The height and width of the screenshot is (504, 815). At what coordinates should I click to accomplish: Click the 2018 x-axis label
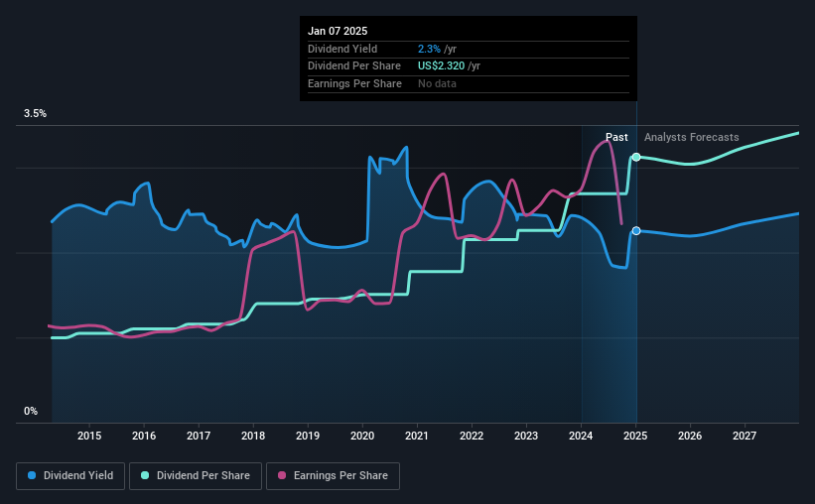click(x=253, y=436)
